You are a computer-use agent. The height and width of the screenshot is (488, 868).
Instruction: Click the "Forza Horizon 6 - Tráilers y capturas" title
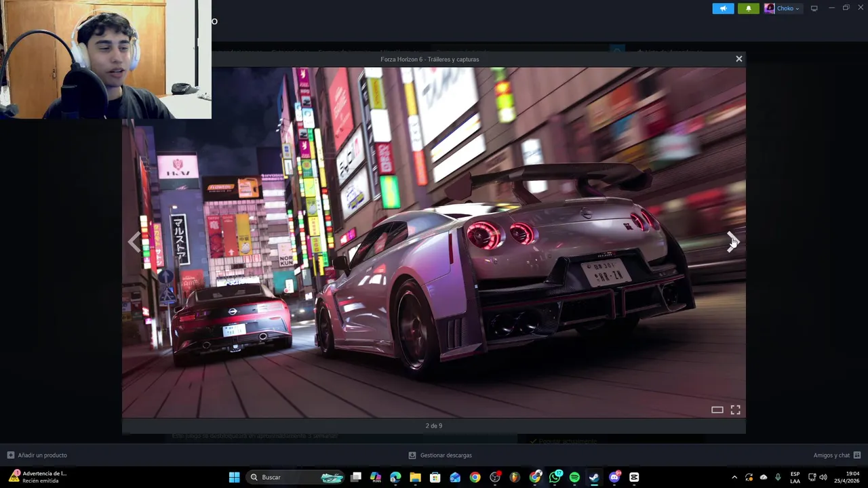tap(430, 59)
